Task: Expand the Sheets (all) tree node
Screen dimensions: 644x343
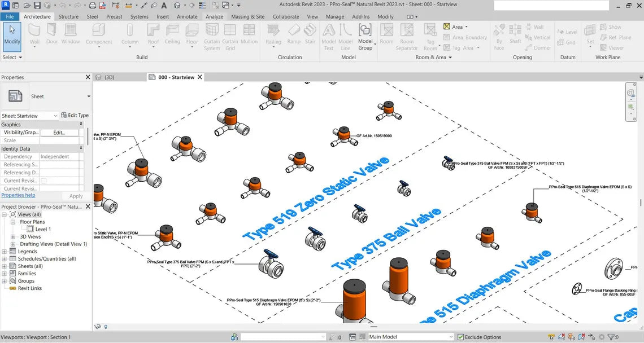Action: point(4,266)
